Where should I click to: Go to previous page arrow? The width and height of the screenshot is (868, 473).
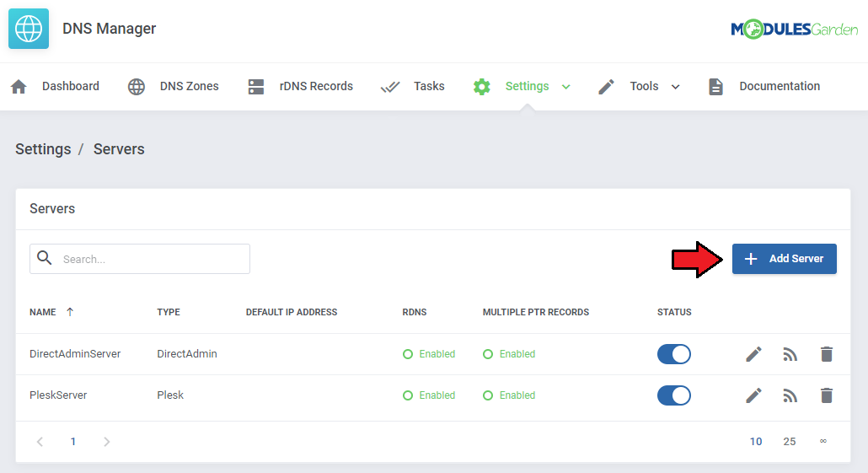pyautogui.click(x=40, y=442)
